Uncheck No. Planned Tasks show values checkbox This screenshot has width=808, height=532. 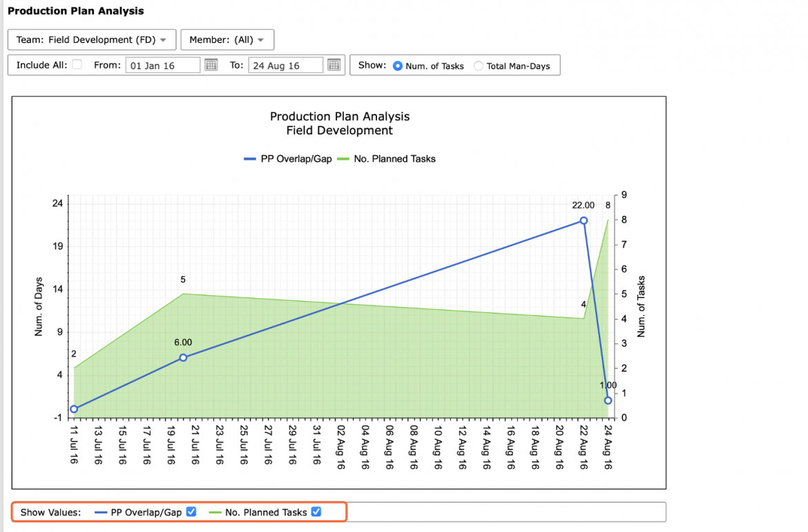pyautogui.click(x=316, y=512)
